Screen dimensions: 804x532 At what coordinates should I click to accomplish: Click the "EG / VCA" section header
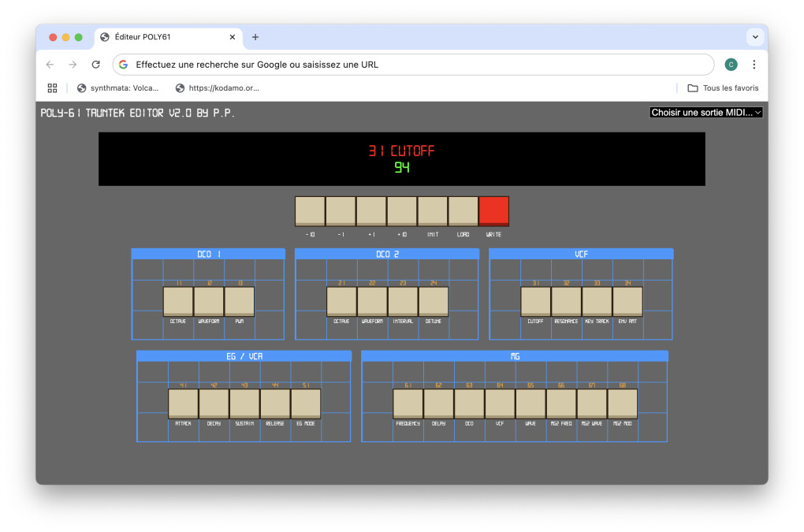244,356
